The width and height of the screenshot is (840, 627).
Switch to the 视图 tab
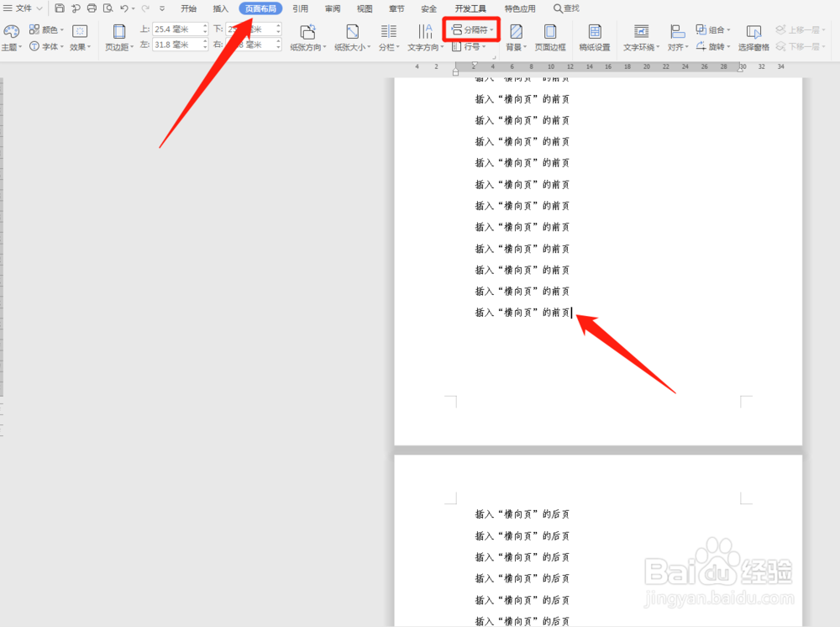click(365, 8)
